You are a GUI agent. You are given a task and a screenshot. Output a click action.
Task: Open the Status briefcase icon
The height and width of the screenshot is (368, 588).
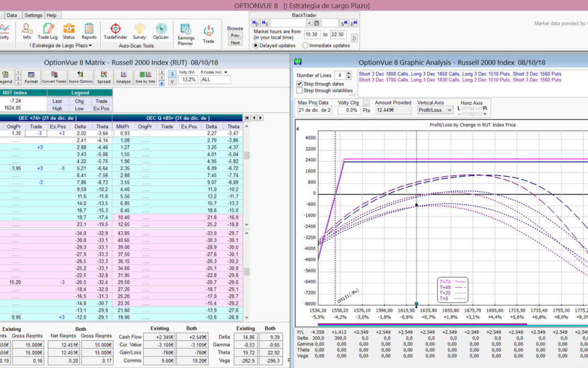(x=69, y=31)
